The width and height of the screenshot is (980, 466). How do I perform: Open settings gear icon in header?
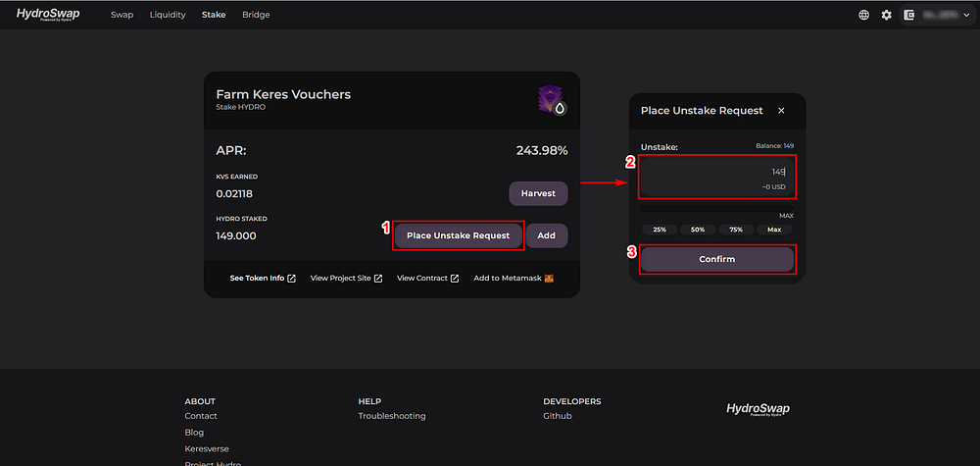tap(886, 15)
